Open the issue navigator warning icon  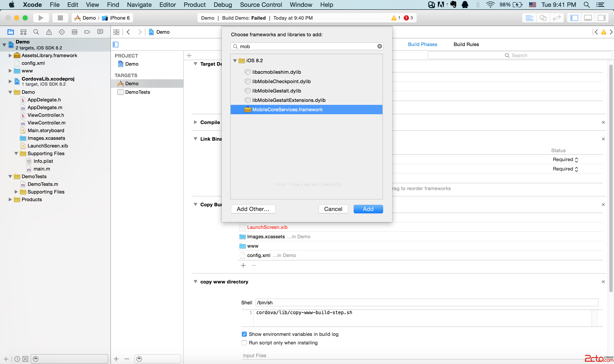coord(49,32)
